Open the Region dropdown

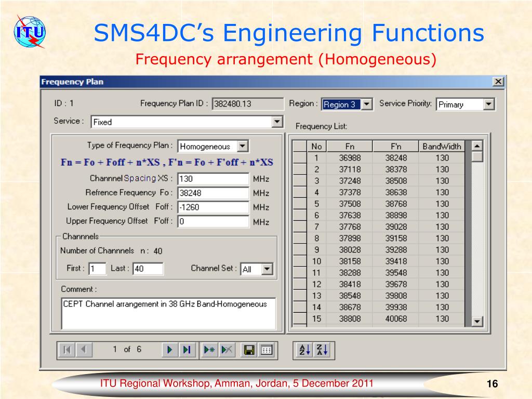367,104
